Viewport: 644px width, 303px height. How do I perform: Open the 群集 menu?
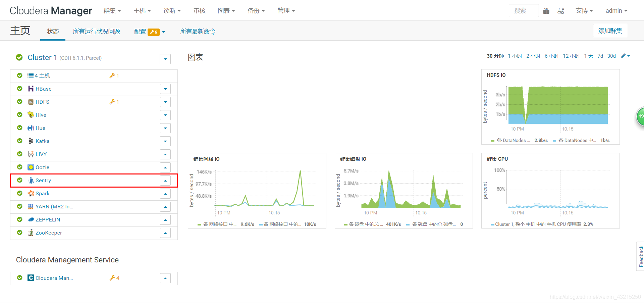(x=112, y=11)
